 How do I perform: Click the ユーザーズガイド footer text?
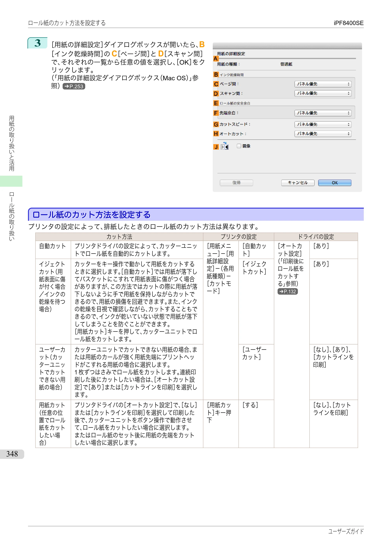(346, 531)
